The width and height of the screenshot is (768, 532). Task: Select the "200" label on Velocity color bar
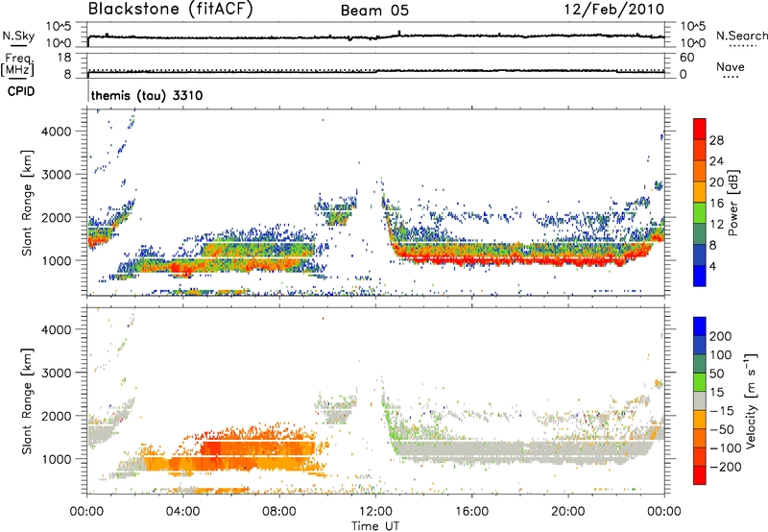point(721,336)
